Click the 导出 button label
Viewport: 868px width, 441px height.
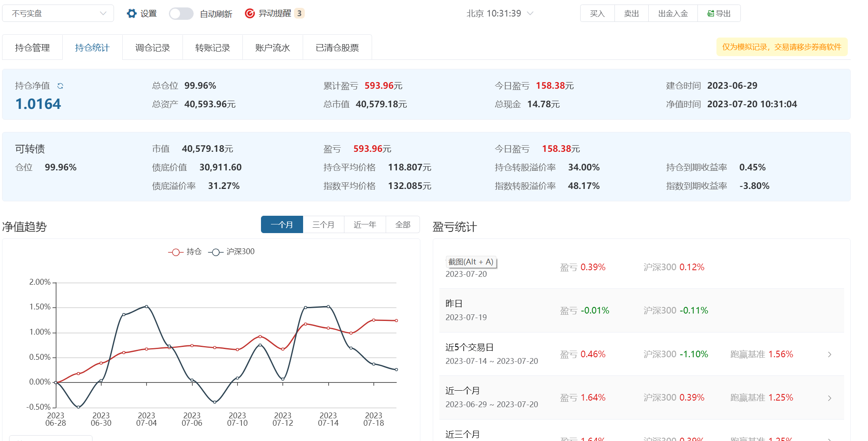(723, 14)
